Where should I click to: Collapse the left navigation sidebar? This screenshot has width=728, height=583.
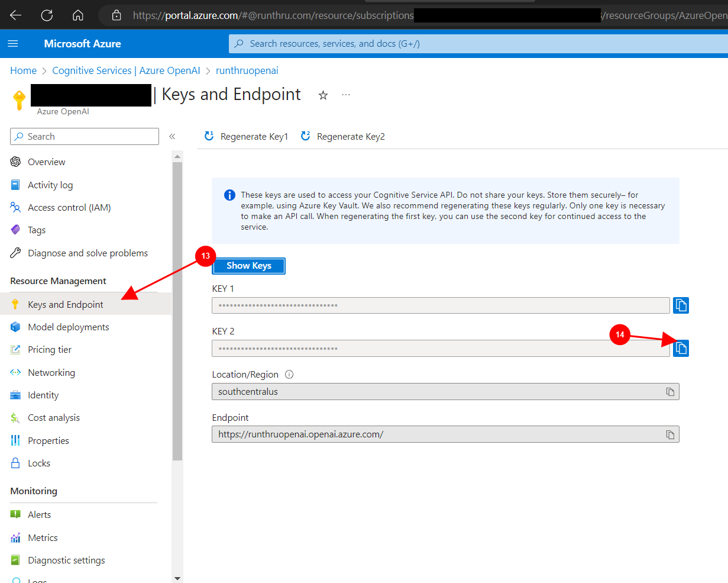tap(172, 137)
